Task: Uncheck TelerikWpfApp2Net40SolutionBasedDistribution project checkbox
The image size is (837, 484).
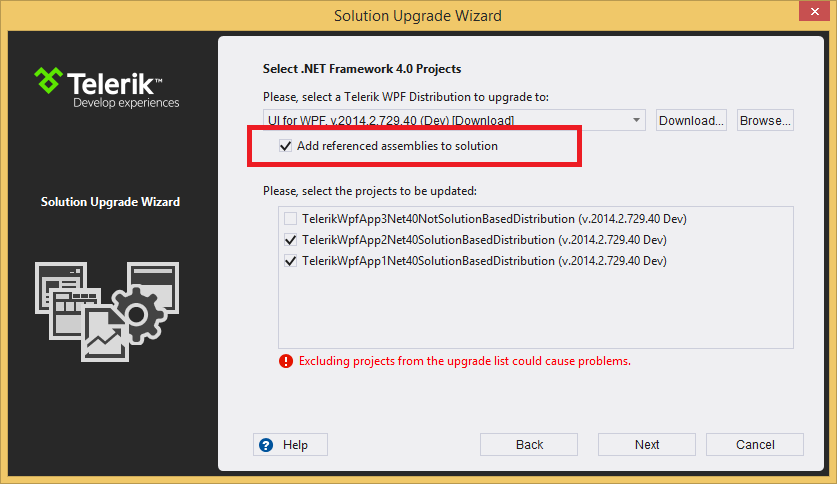Action: point(290,240)
